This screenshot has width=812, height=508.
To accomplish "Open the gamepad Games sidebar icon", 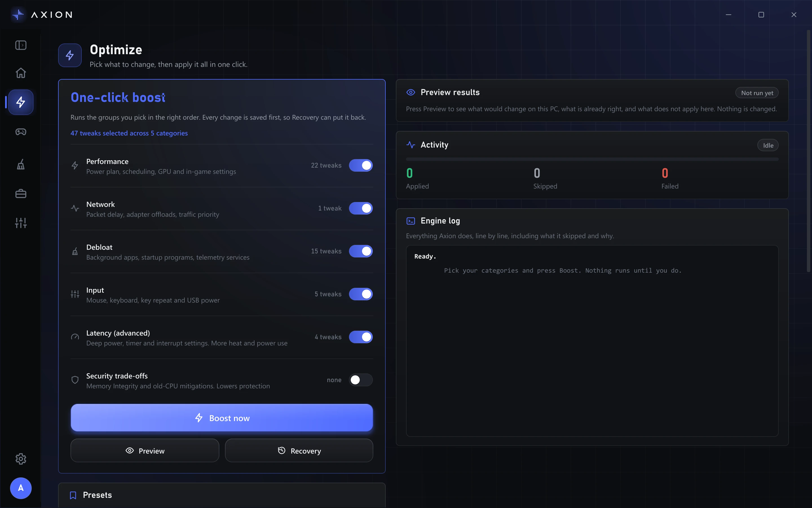I will (x=21, y=132).
